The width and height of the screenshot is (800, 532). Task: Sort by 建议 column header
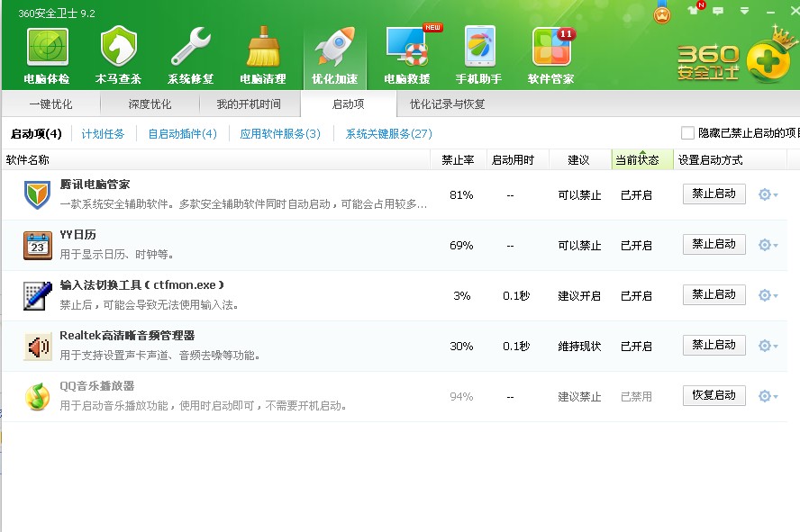580,160
